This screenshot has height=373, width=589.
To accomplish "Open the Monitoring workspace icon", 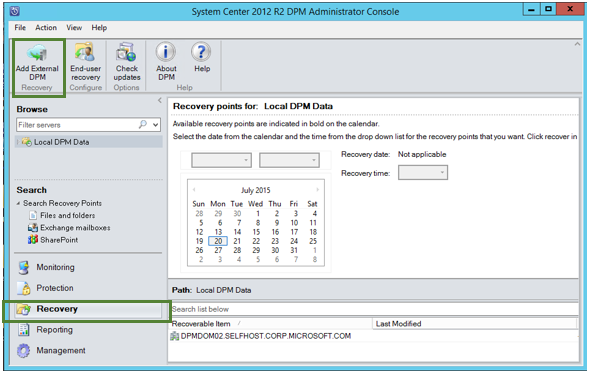I will pyautogui.click(x=23, y=267).
